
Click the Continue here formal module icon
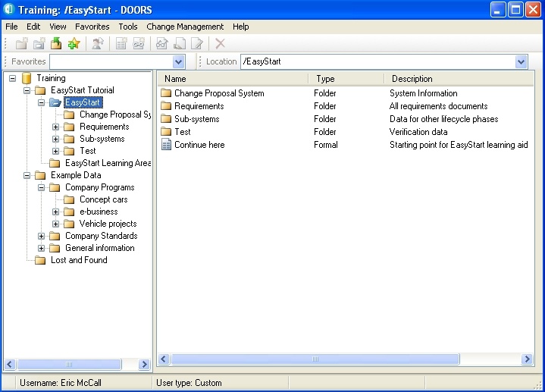167,145
